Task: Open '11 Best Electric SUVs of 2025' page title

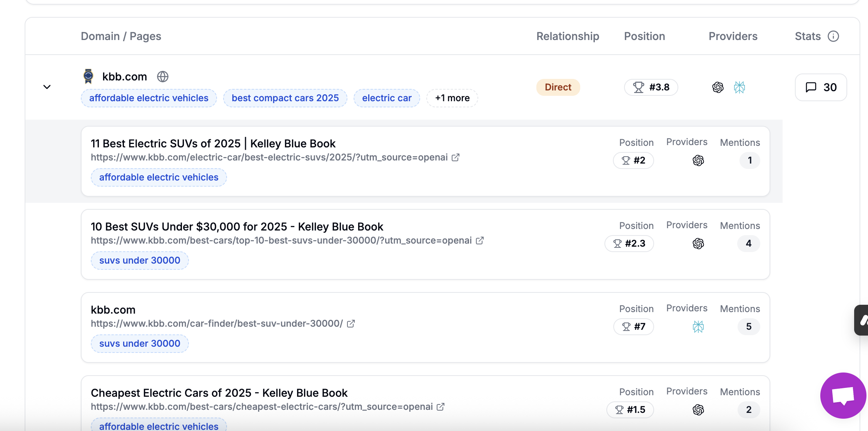Action: click(x=213, y=144)
